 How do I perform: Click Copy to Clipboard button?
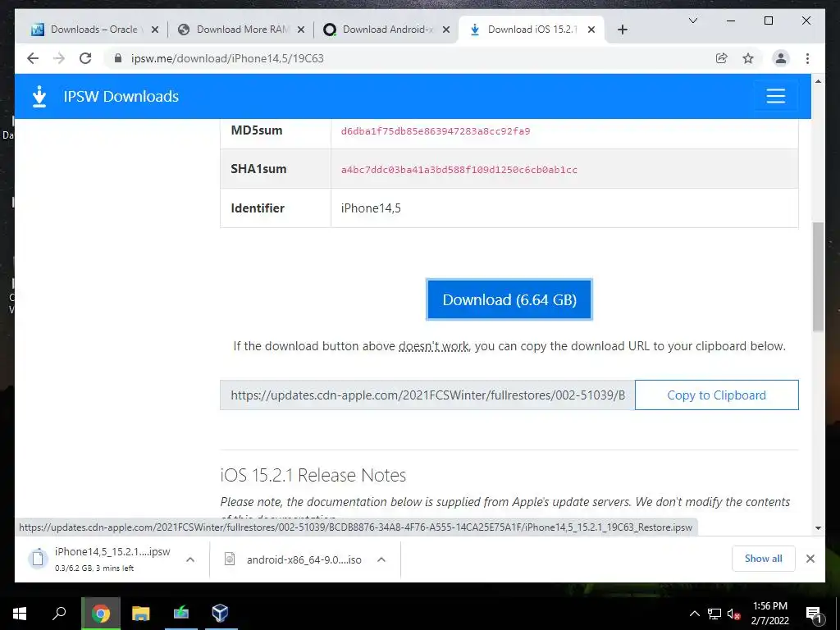(x=716, y=395)
